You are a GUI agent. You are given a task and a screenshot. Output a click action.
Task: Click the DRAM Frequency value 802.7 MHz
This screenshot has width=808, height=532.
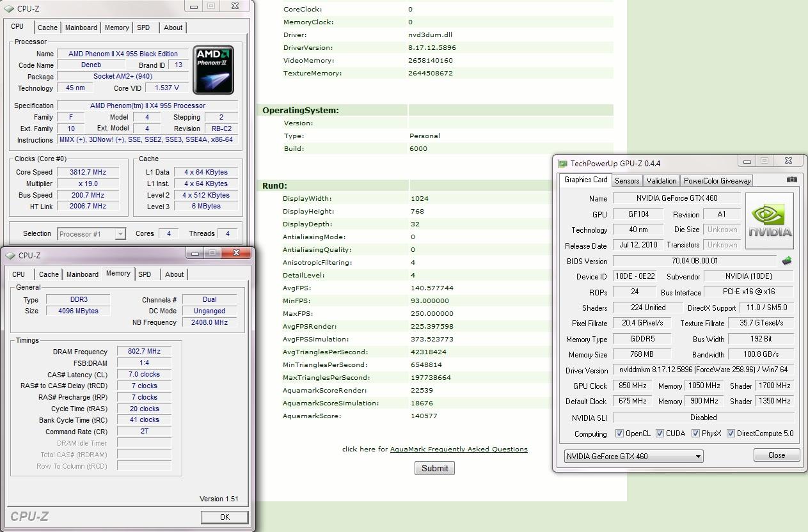pos(144,351)
